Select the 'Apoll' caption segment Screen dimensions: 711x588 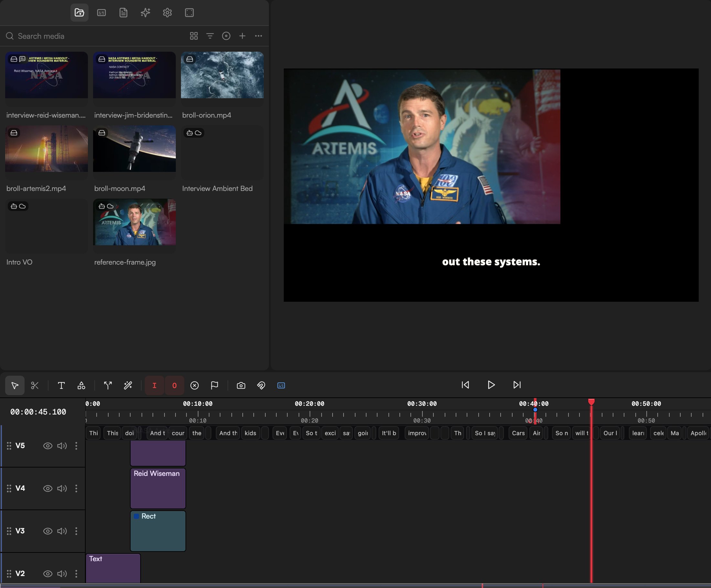tap(698, 433)
